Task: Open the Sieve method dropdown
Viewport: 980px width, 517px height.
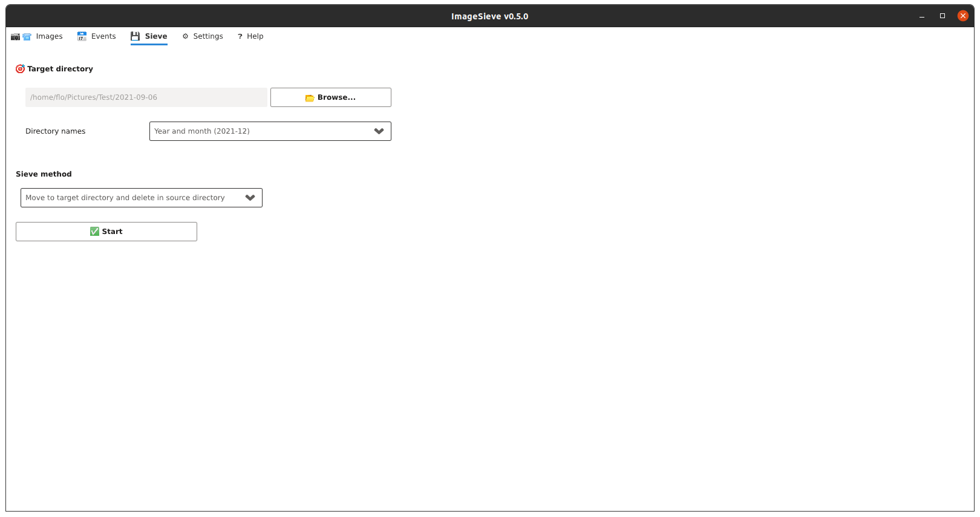Action: pos(142,198)
